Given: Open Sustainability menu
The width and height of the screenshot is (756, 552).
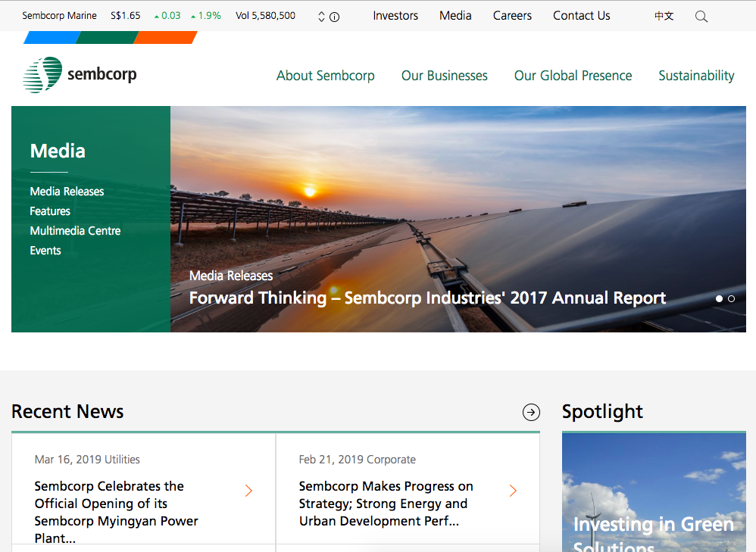Looking at the screenshot, I should [x=696, y=76].
